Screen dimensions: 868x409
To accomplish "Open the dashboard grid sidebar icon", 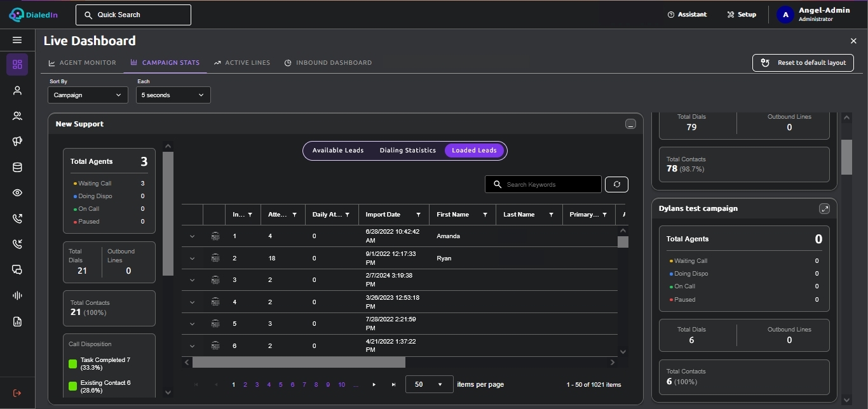I will pos(17,64).
